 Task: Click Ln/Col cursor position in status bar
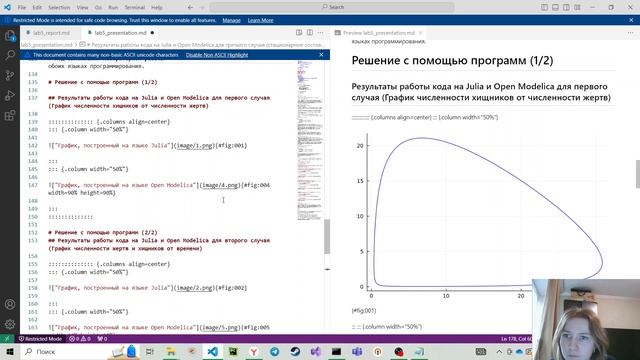click(x=516, y=339)
